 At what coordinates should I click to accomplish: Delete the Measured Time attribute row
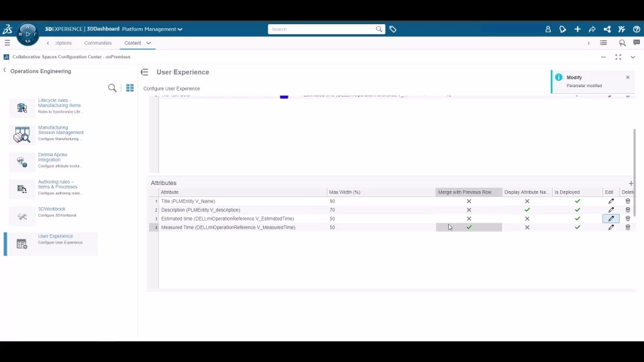pyautogui.click(x=628, y=227)
